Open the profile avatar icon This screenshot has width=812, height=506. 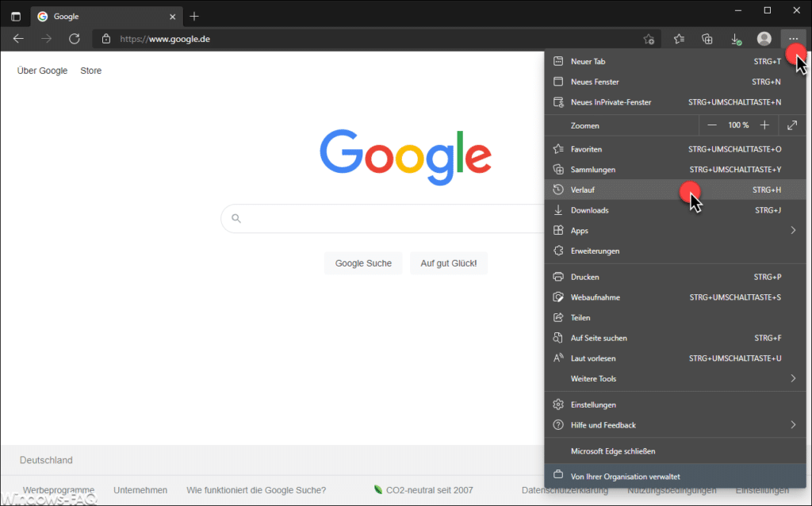pos(764,39)
